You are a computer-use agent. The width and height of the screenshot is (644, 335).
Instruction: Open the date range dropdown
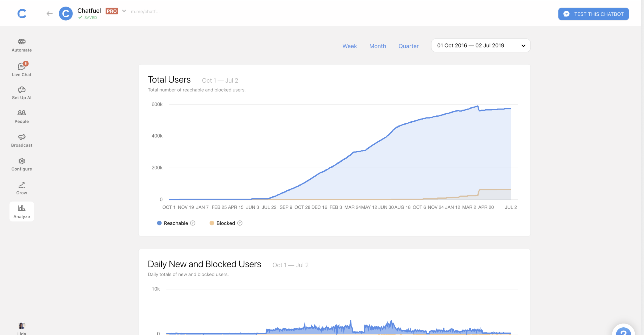pos(480,46)
